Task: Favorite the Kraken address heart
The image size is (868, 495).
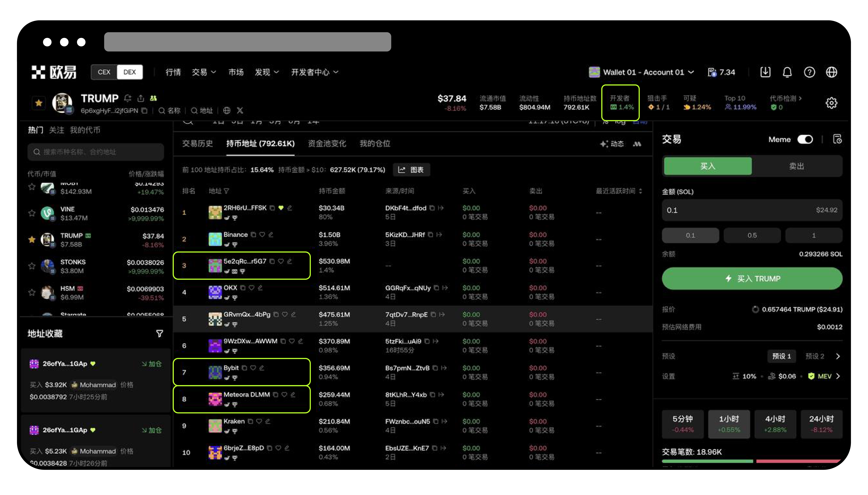Action: tap(259, 421)
